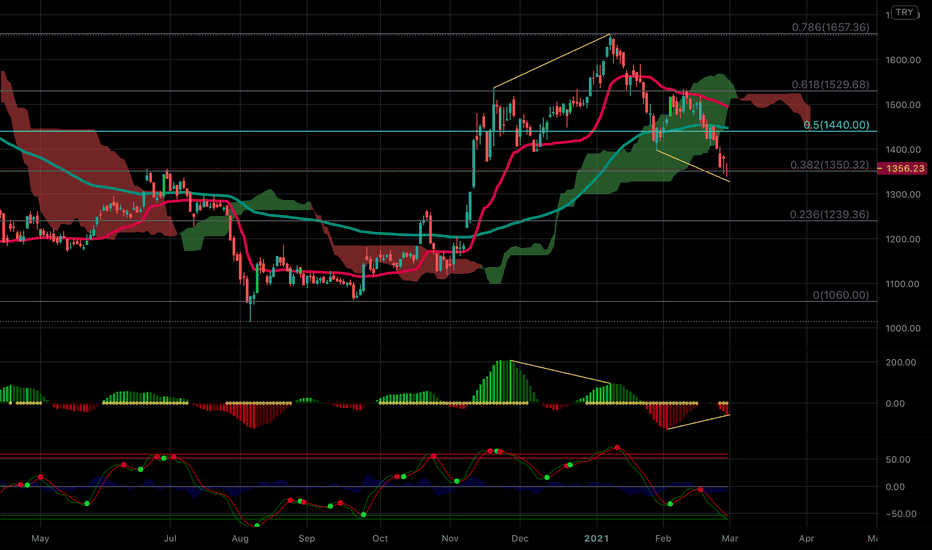Click the 1600.00 price axis label
932x550 pixels.
tap(903, 60)
